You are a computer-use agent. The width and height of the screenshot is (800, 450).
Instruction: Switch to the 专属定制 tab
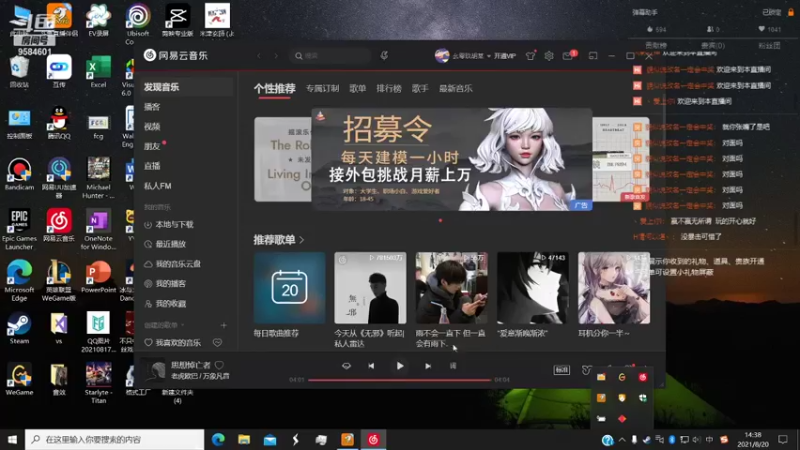322,88
